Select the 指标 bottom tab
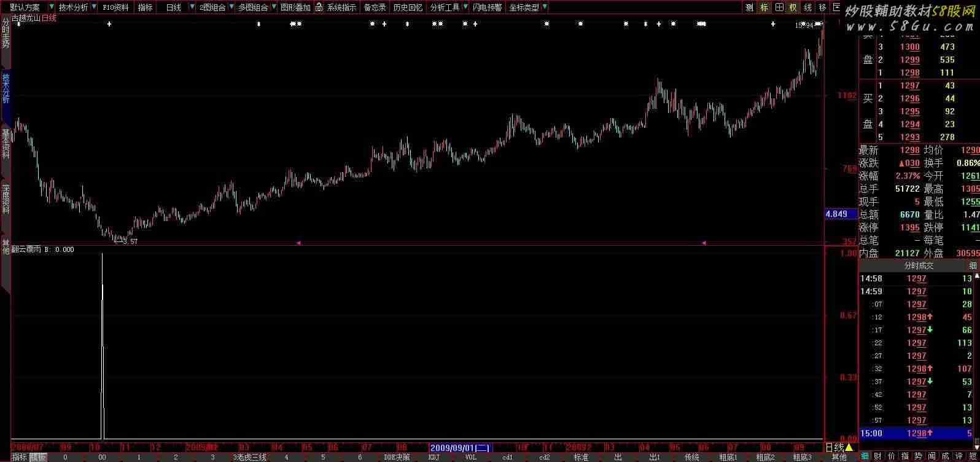 pos(20,457)
